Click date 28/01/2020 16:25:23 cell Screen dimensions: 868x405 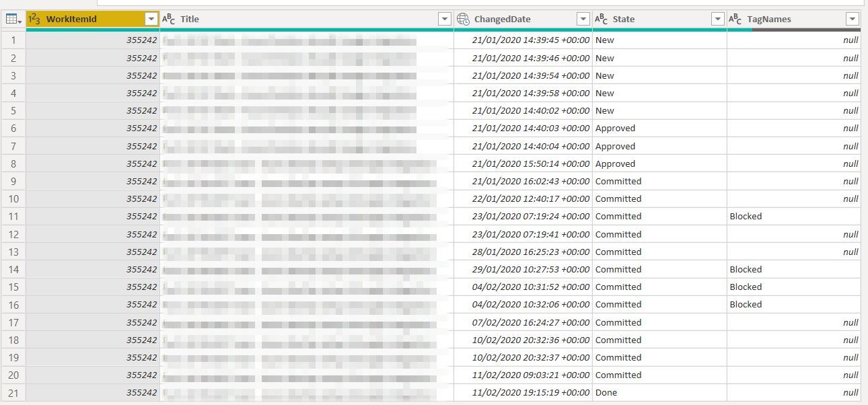(x=523, y=252)
